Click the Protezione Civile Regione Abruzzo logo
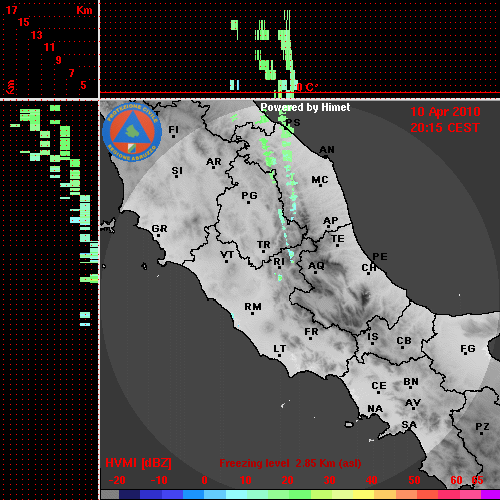500x500 pixels. tap(132, 132)
